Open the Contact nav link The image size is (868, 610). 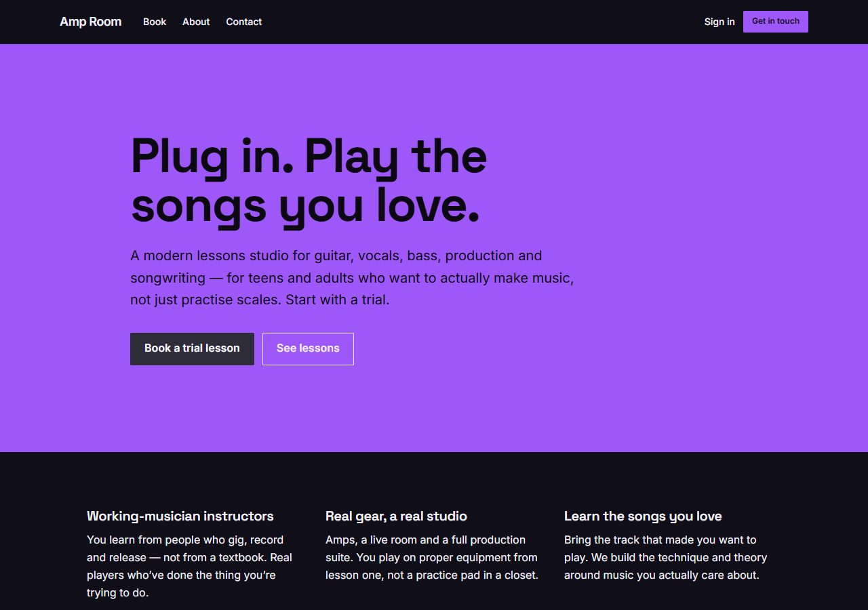[x=243, y=22]
